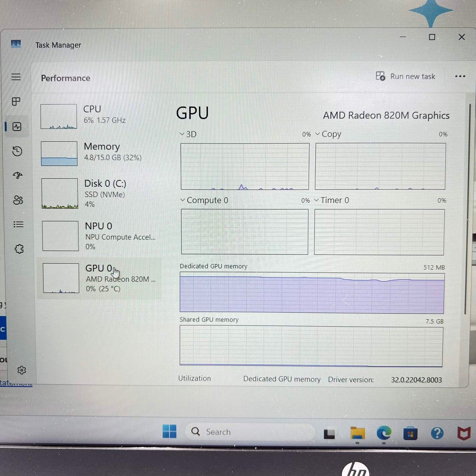
Task: Open the Copy engine dropdown
Action: coord(328,134)
